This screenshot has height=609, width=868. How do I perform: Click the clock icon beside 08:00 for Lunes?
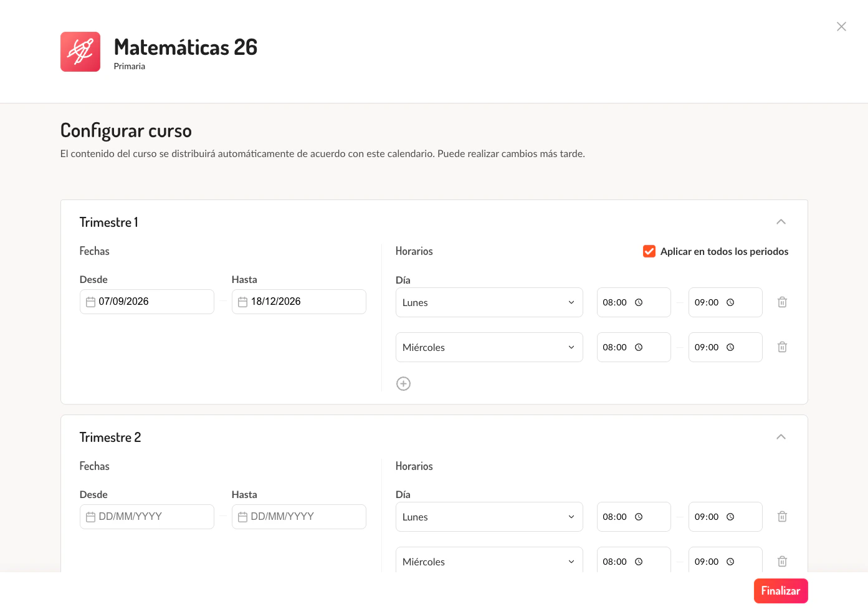pos(639,302)
